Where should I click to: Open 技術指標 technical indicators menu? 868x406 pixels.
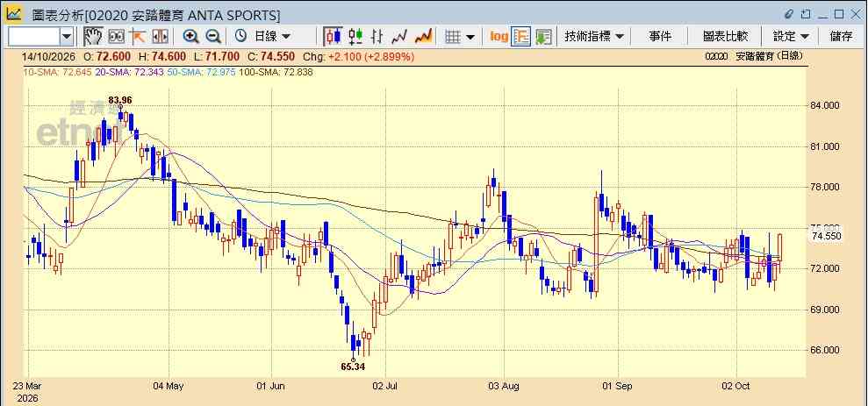594,37
